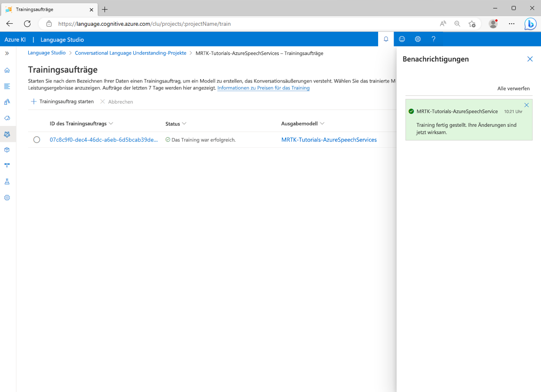The height and width of the screenshot is (392, 541).
Task: Select the training jobs icon in sidebar
Action: [7, 134]
